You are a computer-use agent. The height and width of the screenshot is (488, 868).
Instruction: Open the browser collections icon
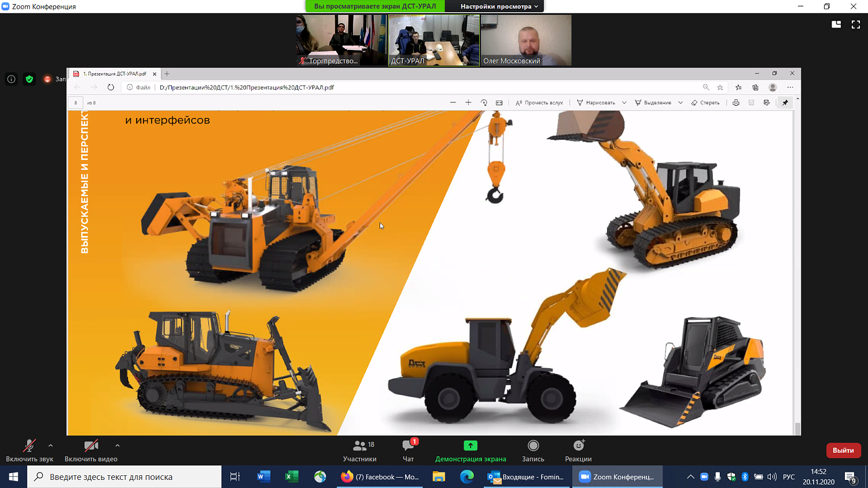755,87
